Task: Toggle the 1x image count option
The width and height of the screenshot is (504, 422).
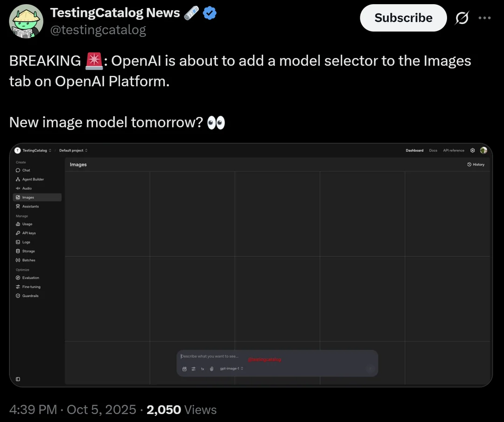Action: tap(203, 369)
